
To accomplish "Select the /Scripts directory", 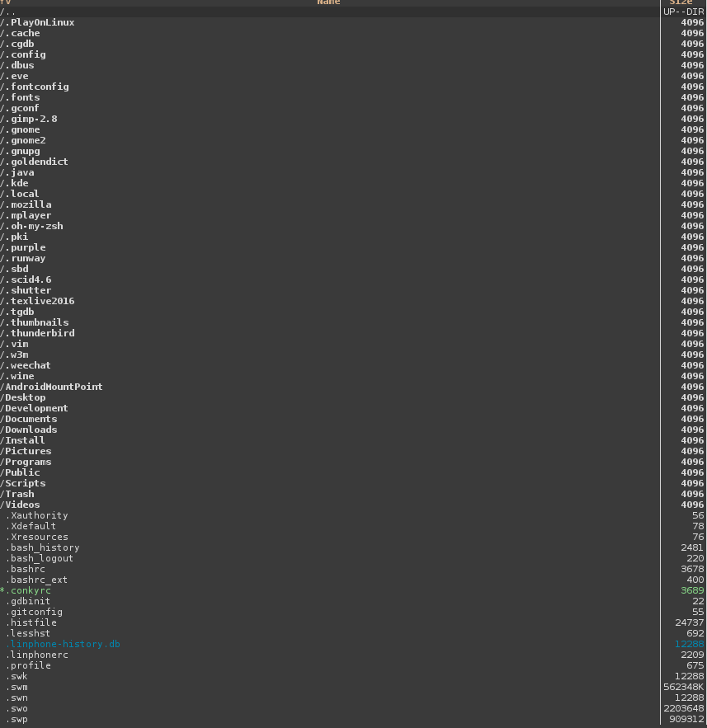I will [x=24, y=484].
